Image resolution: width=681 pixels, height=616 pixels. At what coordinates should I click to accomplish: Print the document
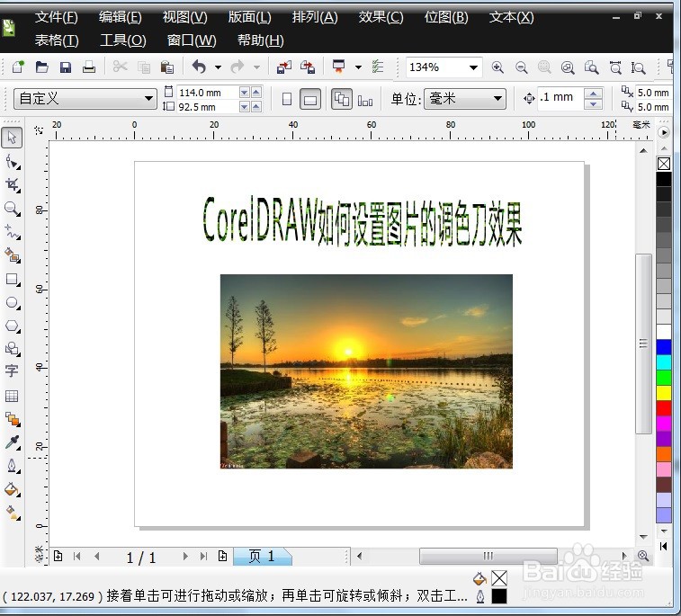coord(89,67)
